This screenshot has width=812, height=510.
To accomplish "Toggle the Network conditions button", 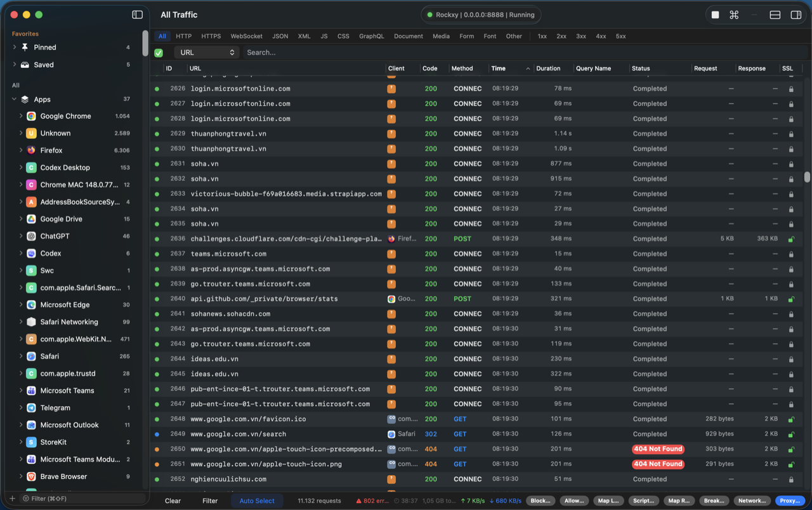I will (x=752, y=500).
